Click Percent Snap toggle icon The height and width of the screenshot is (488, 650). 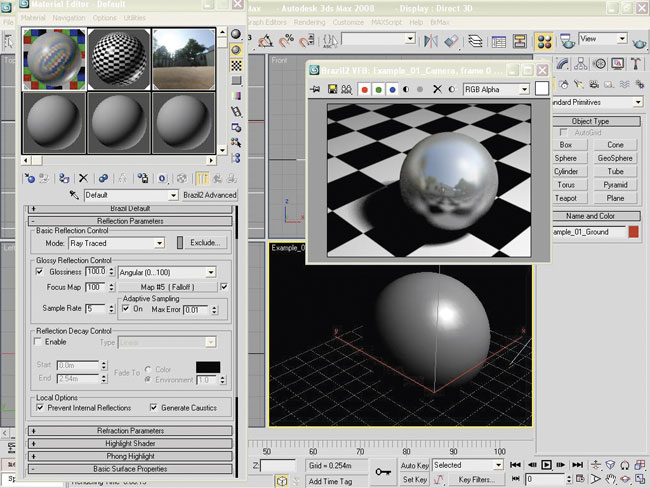pos(286,41)
